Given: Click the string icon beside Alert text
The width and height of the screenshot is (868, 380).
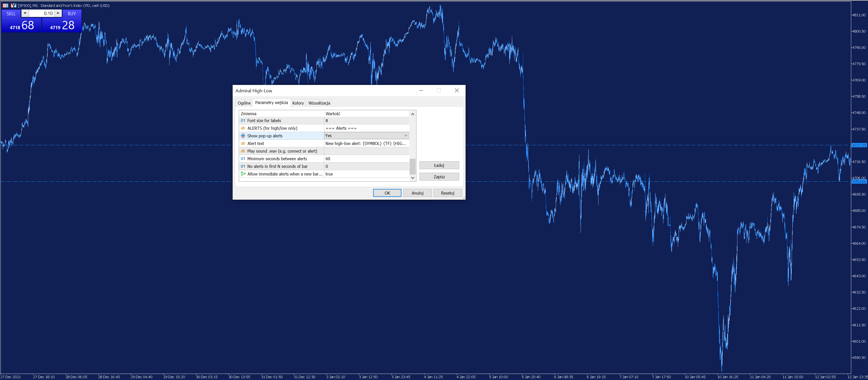Looking at the screenshot, I should point(243,143).
